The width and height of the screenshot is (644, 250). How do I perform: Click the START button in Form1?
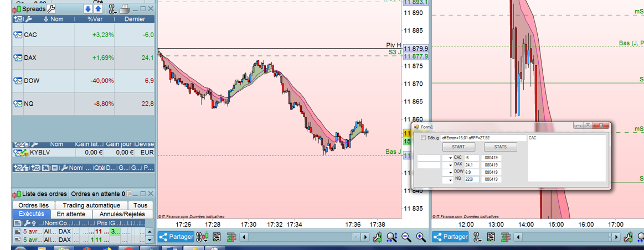(x=458, y=147)
